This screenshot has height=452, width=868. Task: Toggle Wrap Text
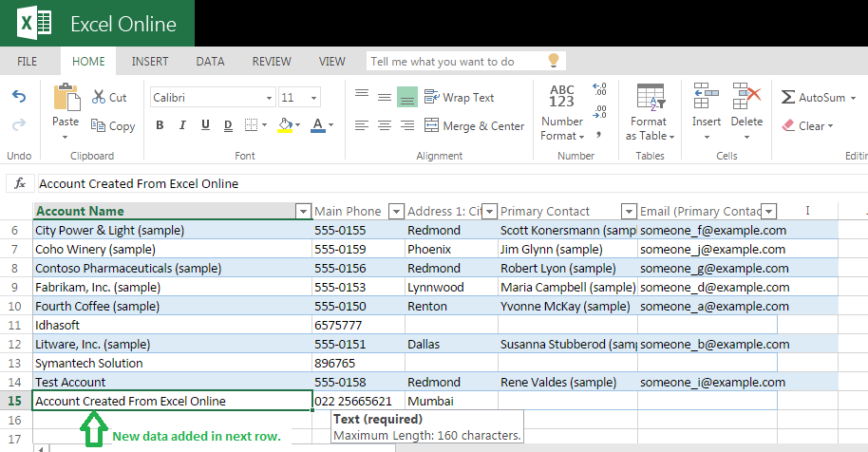(459, 98)
